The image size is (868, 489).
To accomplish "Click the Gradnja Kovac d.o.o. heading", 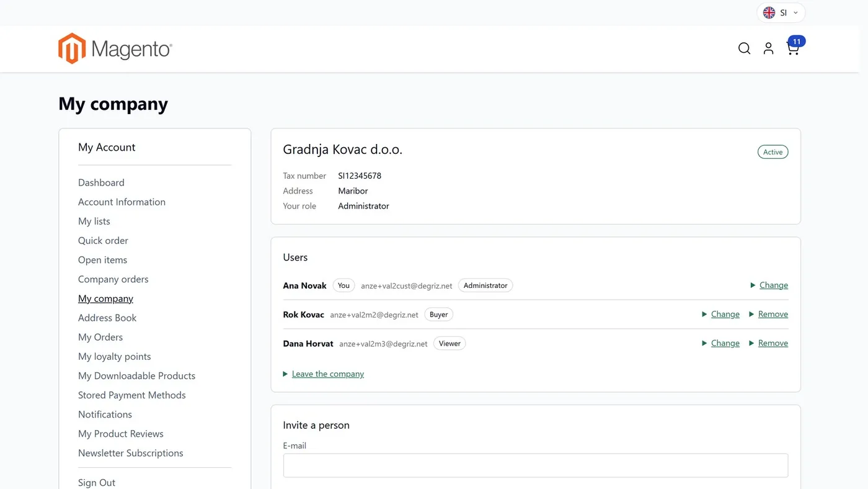I will pos(343,150).
